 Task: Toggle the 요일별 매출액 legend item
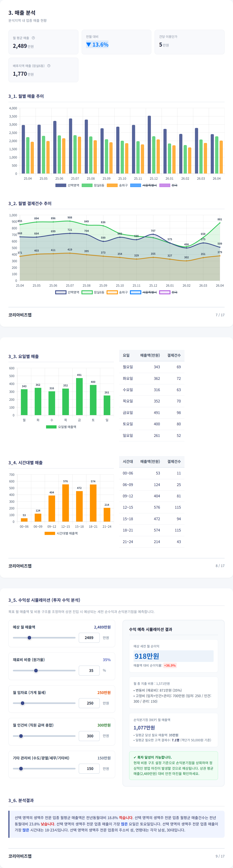[x=61, y=427]
